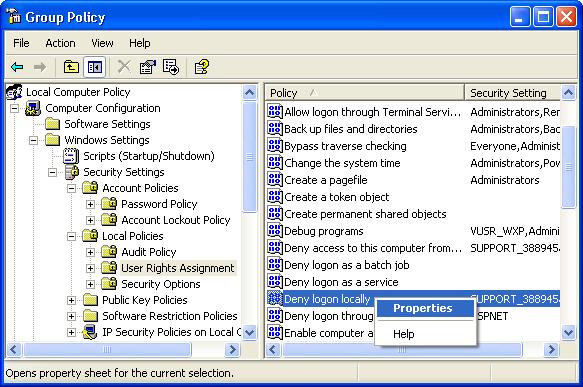This screenshot has width=583, height=387.
Task: Select Create permanent shared objects policy
Action: click(365, 214)
